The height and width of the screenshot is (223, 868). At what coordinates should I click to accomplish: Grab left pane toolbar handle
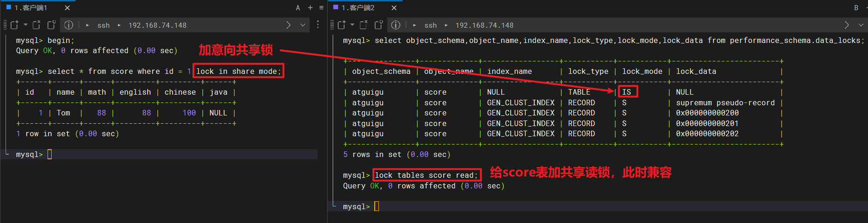(5, 25)
